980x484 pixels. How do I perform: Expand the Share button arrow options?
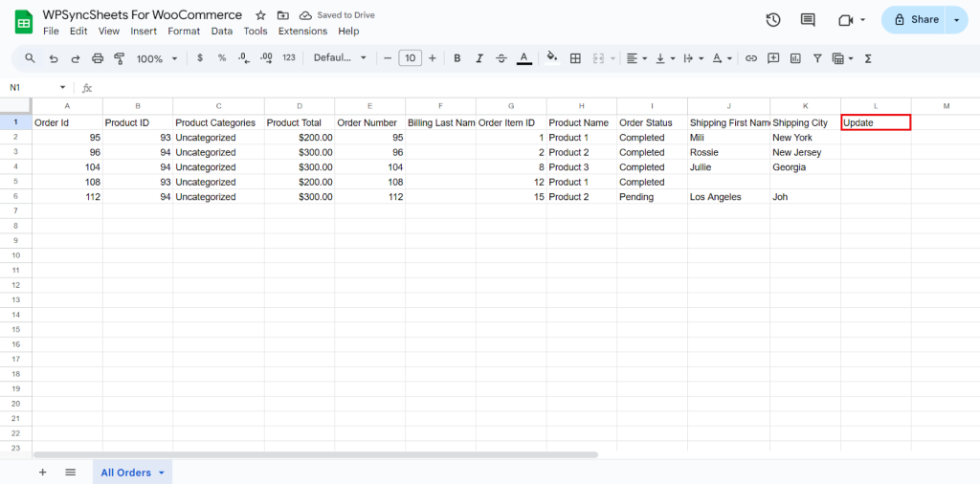pyautogui.click(x=956, y=20)
